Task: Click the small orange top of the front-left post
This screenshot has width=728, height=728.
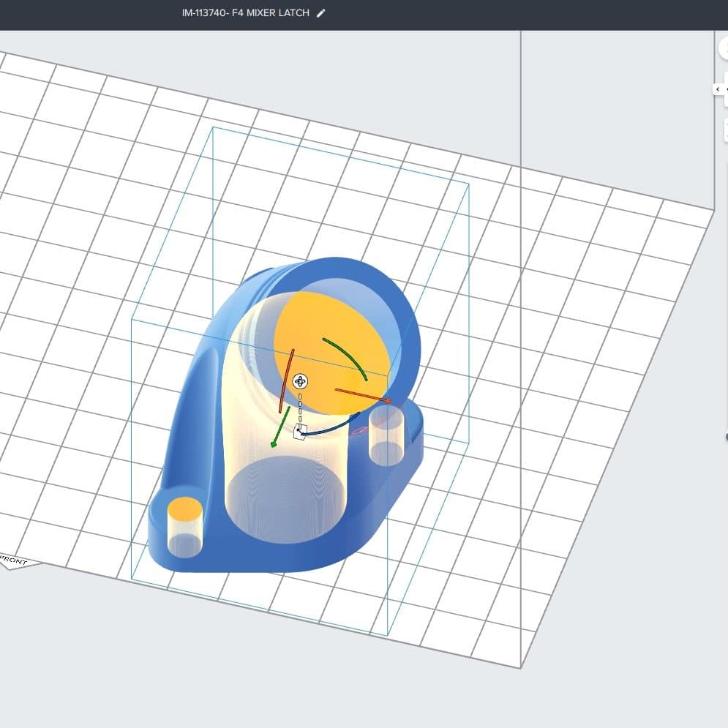Action: [x=185, y=509]
